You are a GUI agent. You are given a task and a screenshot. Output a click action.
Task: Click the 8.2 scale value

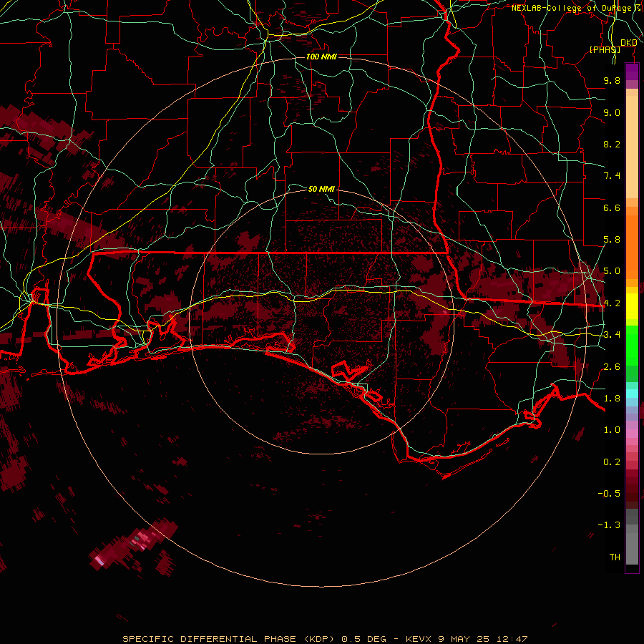coord(612,144)
